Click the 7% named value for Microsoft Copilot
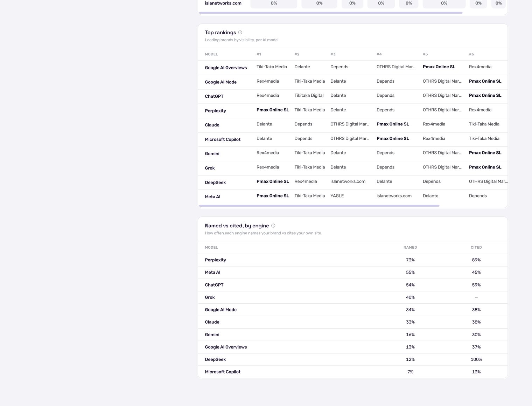The width and height of the screenshot is (532, 406). coord(410,372)
